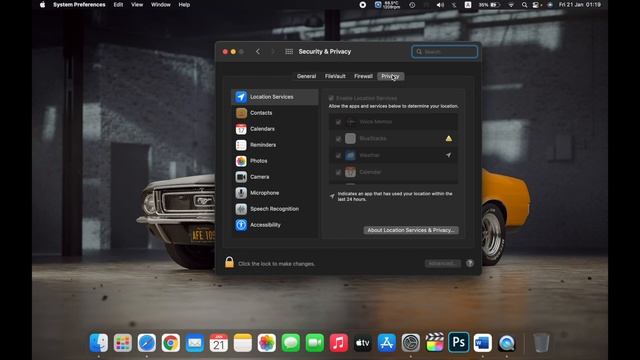640x360 pixels.
Task: Open Messages from the Dock
Action: coord(291,342)
